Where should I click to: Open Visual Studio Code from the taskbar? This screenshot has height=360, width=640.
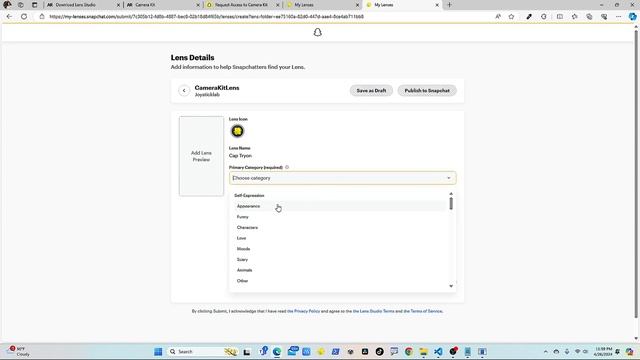[438, 351]
